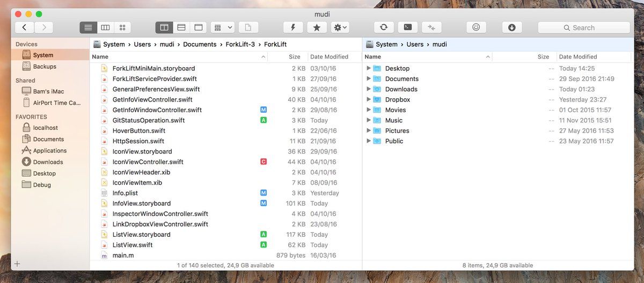644x283 pixels.
Task: Click the sync circular arrows icon
Action: pyautogui.click(x=384, y=27)
